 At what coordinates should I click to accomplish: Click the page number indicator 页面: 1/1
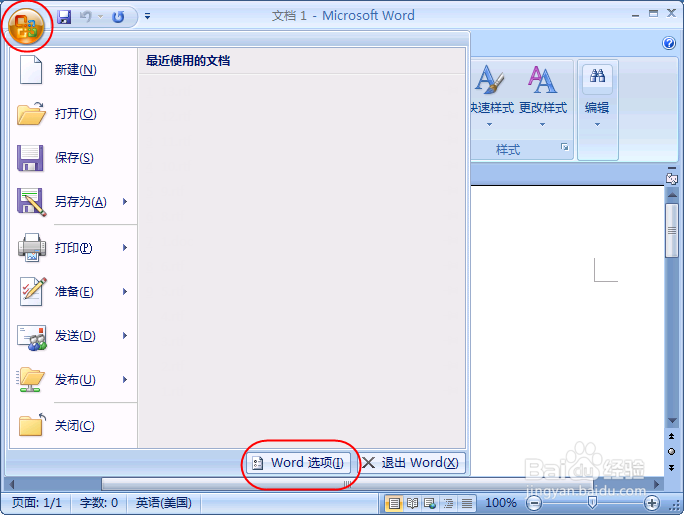37,503
